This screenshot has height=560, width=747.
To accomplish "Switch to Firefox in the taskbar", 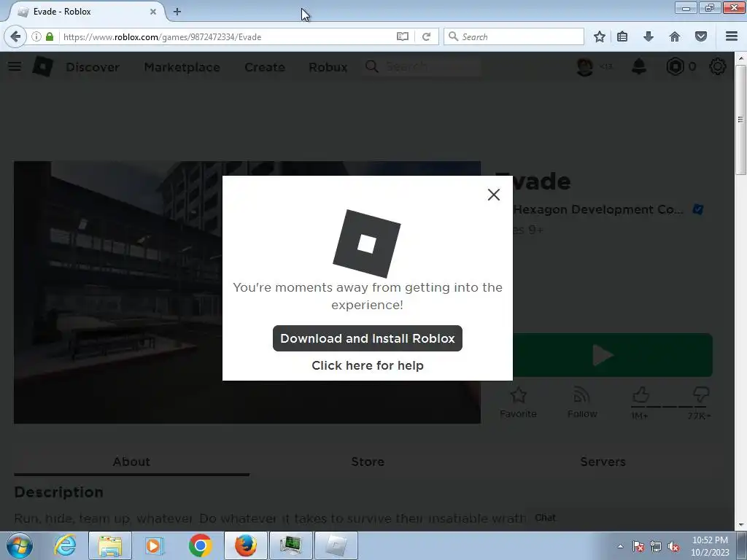I will [x=245, y=545].
